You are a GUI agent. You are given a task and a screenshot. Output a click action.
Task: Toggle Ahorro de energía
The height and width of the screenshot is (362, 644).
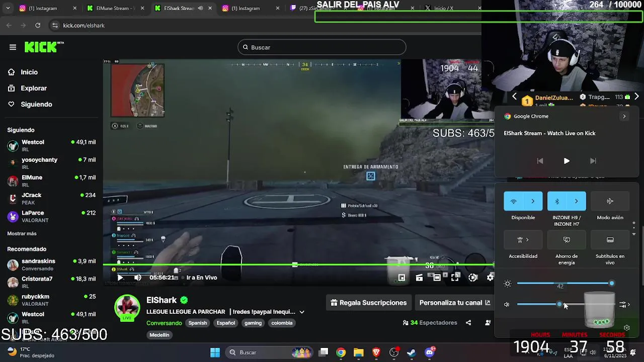tap(567, 240)
